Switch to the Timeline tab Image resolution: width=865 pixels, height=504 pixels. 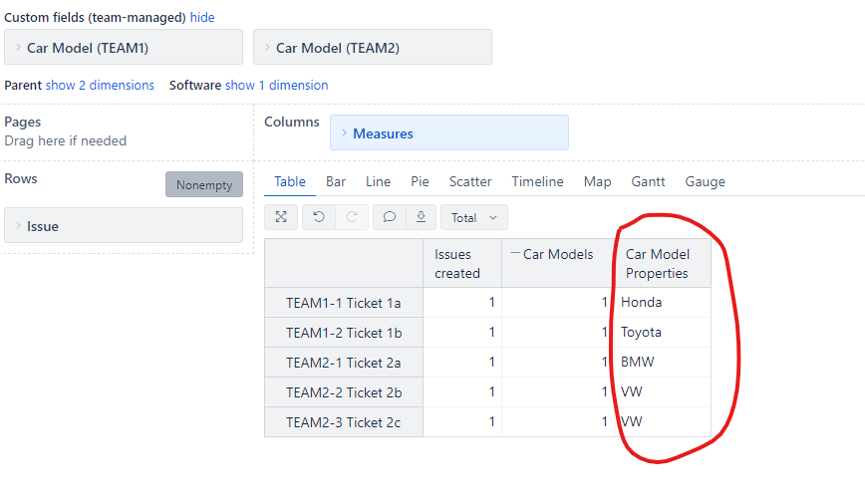coord(537,181)
